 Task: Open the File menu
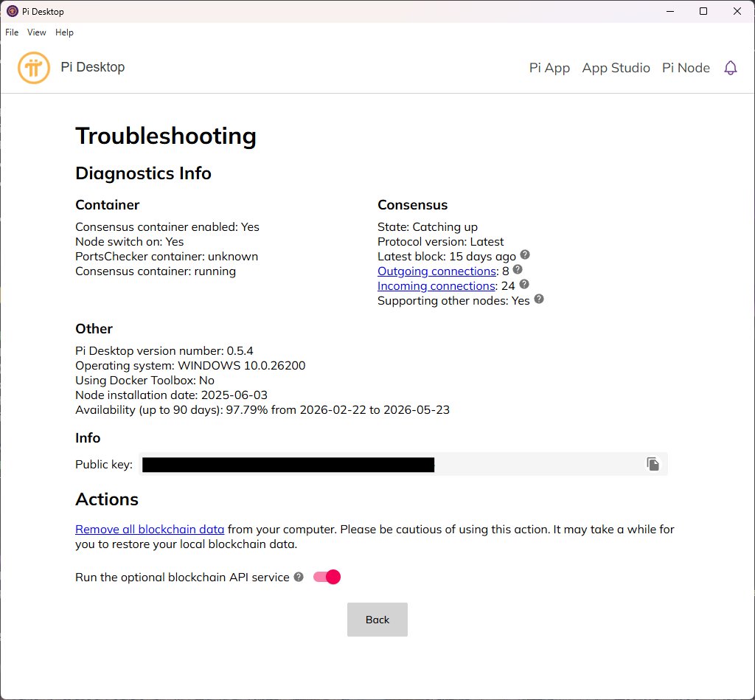[x=12, y=32]
